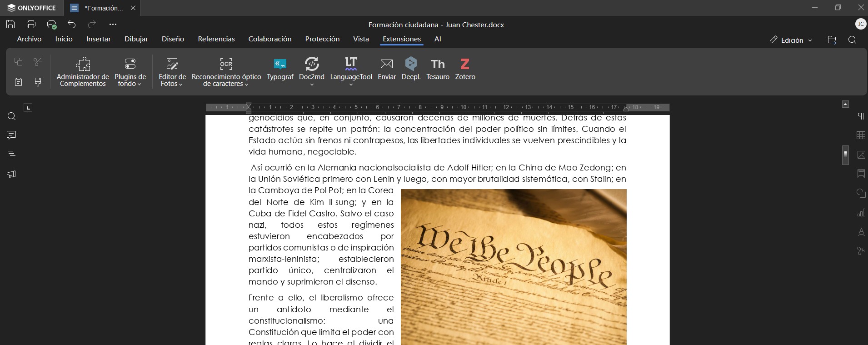The width and height of the screenshot is (868, 345).
Task: Select the We the People image
Action: click(x=513, y=267)
